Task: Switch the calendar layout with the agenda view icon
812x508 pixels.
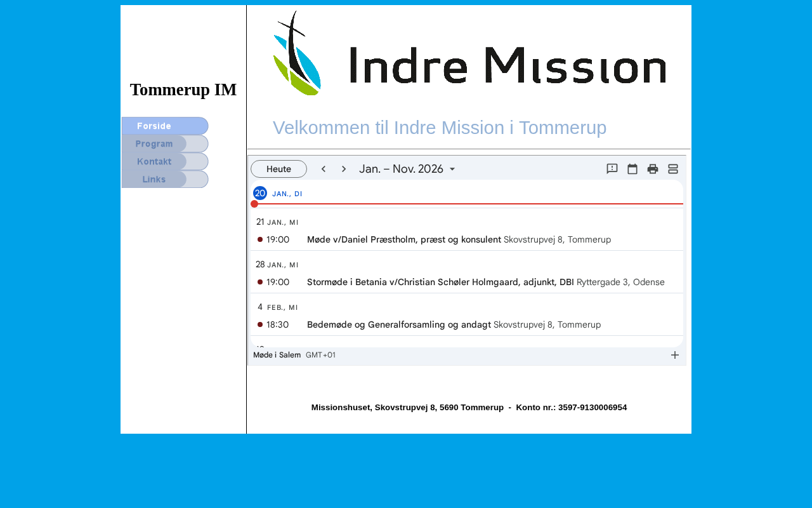Action: click(673, 169)
